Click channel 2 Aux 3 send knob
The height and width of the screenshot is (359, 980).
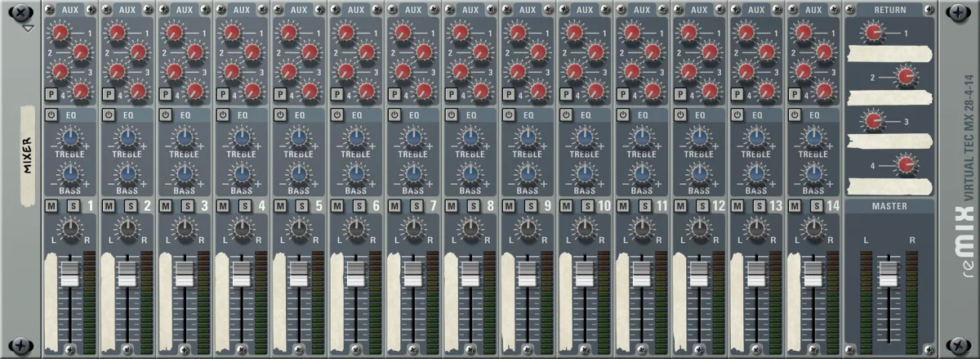[x=118, y=72]
